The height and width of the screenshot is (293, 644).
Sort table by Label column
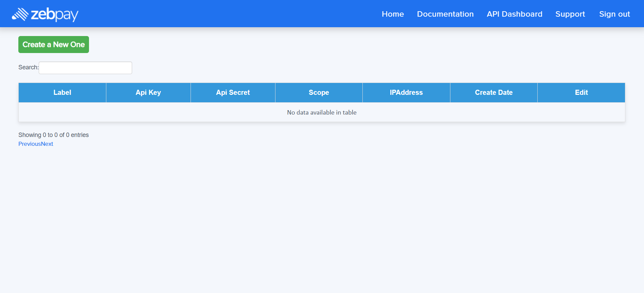(62, 92)
